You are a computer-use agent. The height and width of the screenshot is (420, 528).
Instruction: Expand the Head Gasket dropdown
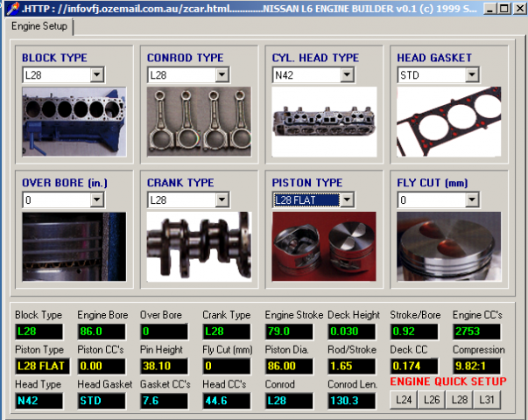pyautogui.click(x=472, y=75)
